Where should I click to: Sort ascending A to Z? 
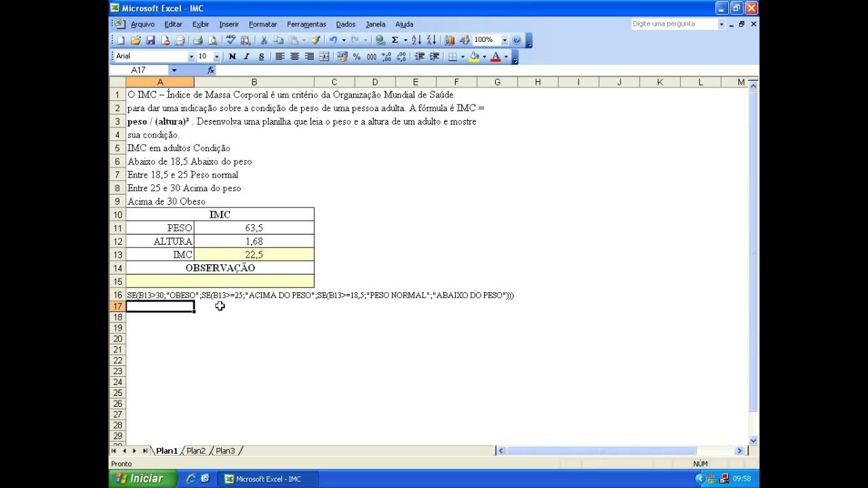pos(416,40)
